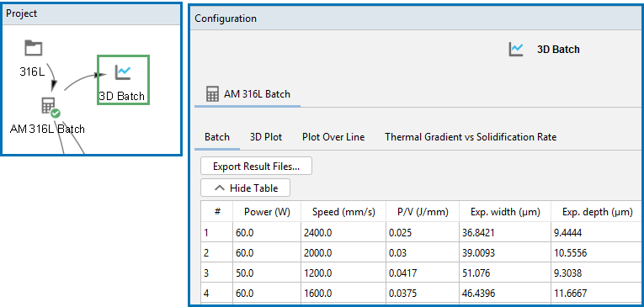Open the Plot Over Line tab
644x307 pixels.
pos(333,137)
